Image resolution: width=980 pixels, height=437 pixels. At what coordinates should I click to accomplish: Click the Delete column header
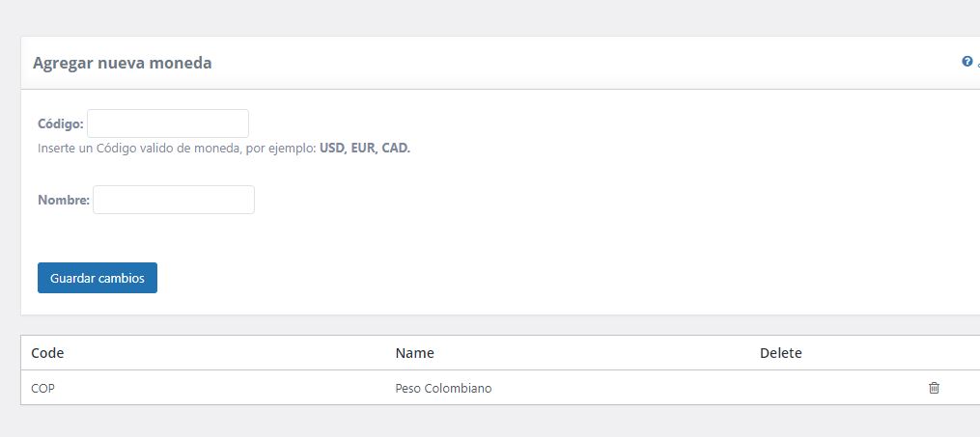[780, 353]
